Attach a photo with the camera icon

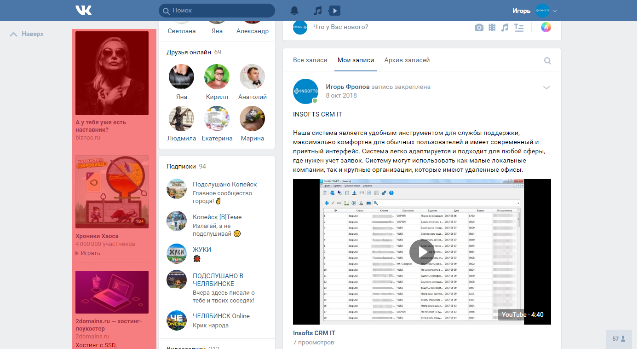(479, 28)
